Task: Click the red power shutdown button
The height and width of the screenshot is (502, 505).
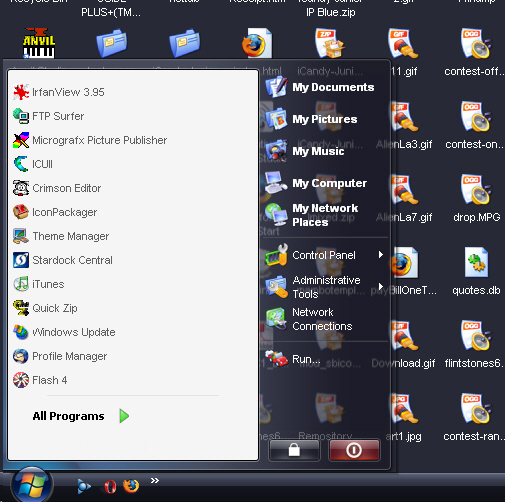Action: (x=354, y=450)
